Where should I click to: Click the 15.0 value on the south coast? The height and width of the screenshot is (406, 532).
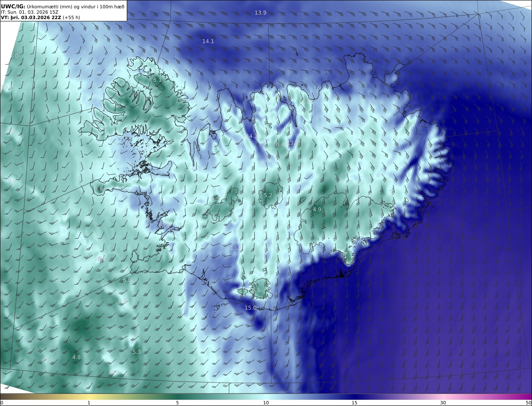[250, 308]
